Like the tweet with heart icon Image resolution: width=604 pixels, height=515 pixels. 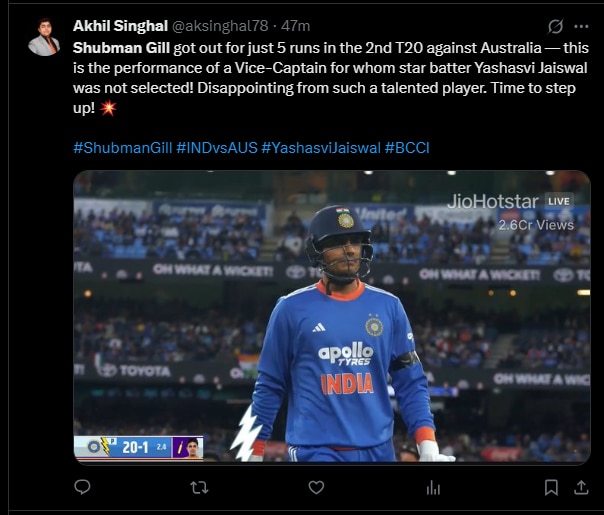click(x=316, y=488)
